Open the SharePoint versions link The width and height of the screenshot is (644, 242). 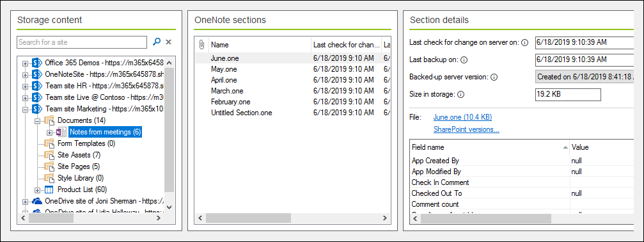[x=466, y=130]
